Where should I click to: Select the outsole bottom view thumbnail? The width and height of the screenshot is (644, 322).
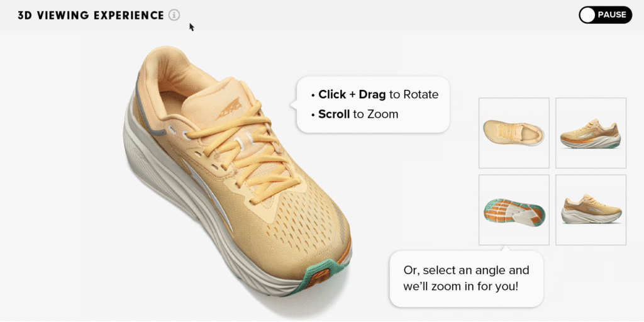[x=514, y=210]
